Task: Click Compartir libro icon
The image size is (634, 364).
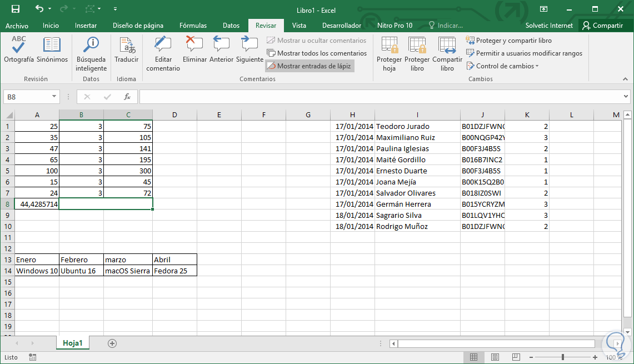Action: pyautogui.click(x=447, y=54)
